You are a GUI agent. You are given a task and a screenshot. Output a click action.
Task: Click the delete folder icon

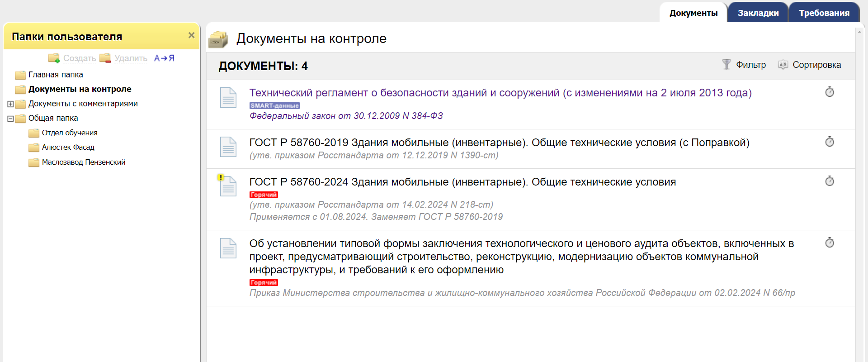[105, 58]
